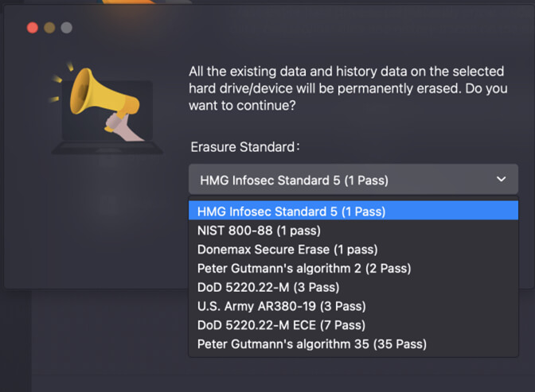Open the HMG Infosec Standard 5 combo box

[353, 180]
